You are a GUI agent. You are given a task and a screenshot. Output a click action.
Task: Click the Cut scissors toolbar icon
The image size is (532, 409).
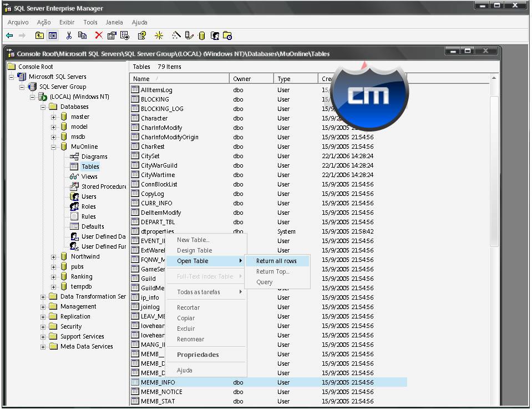pyautogui.click(x=69, y=36)
